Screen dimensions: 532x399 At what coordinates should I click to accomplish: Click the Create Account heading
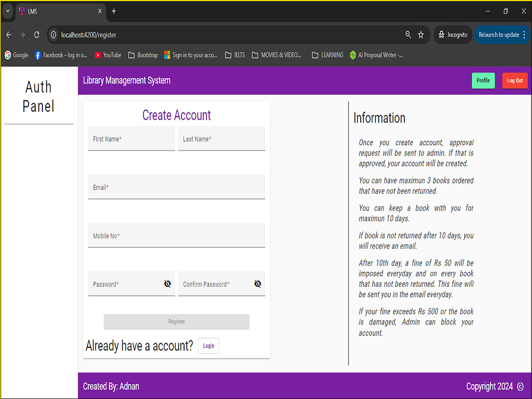click(177, 115)
